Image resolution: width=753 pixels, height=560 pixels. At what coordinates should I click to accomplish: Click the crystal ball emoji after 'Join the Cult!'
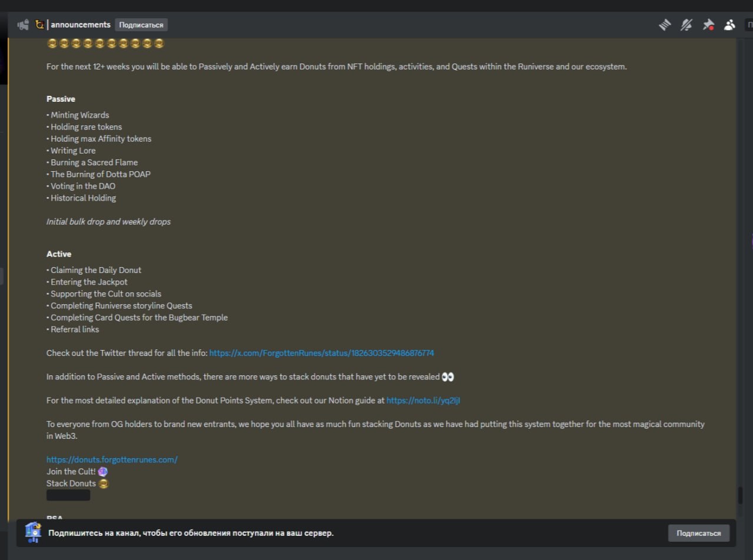point(103,472)
